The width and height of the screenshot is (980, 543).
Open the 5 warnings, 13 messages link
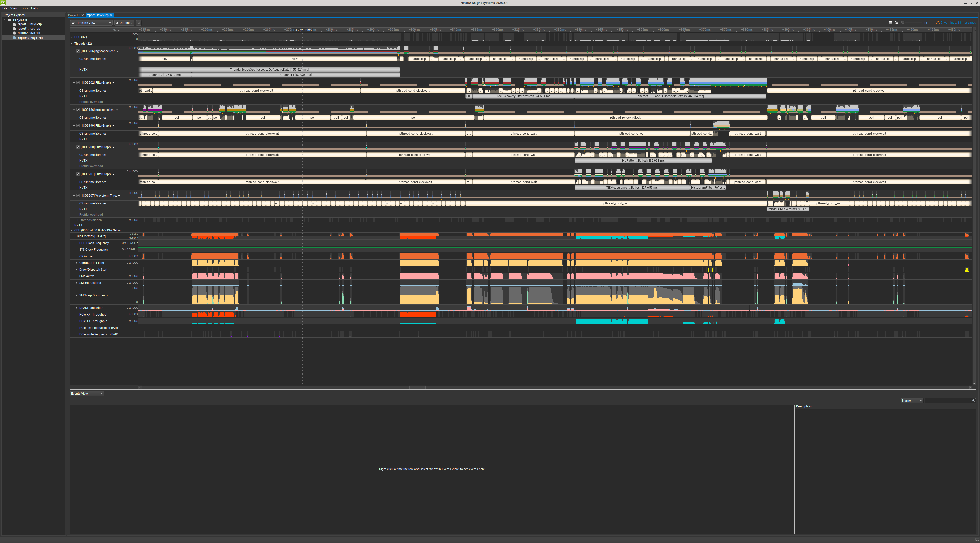pyautogui.click(x=958, y=23)
